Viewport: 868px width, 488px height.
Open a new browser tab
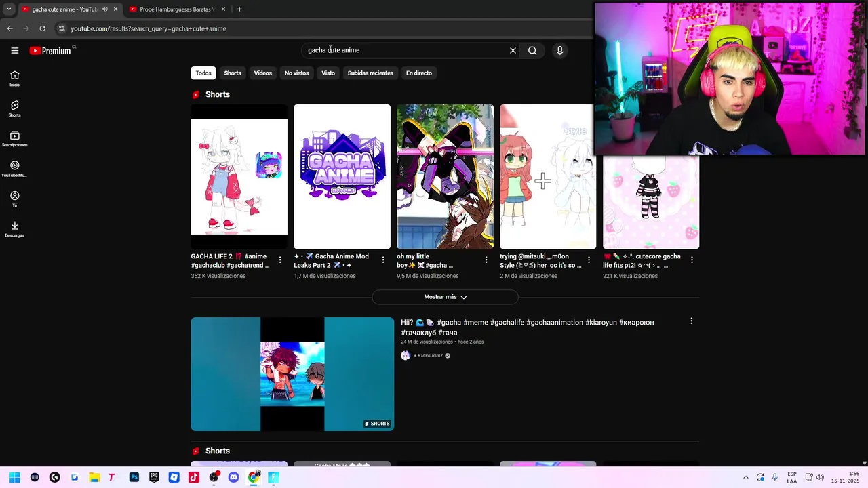(239, 9)
